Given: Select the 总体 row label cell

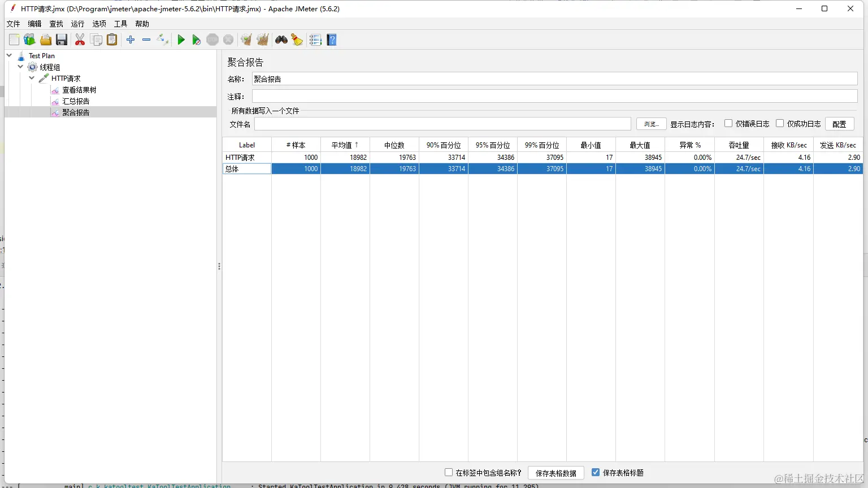Looking at the screenshot, I should tap(247, 169).
